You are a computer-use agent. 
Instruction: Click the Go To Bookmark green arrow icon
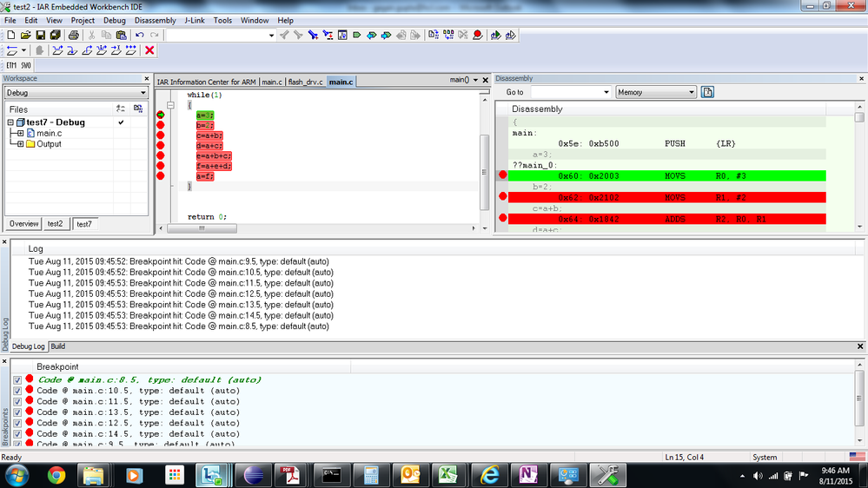357,35
